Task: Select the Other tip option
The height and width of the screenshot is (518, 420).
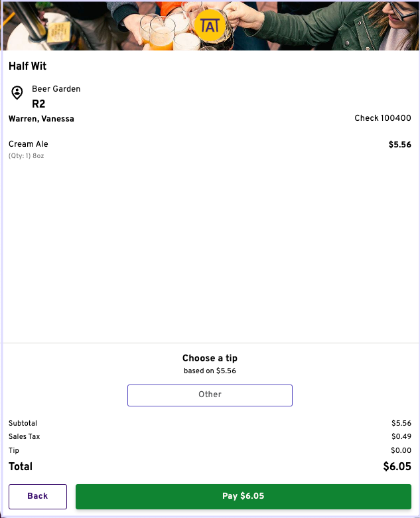Action: click(210, 395)
